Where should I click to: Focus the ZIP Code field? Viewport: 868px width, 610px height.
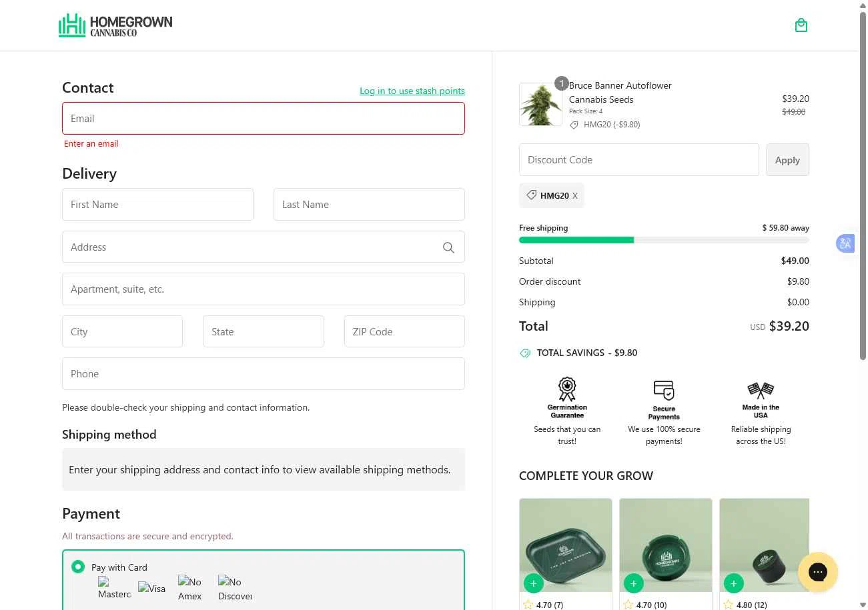[x=404, y=331]
